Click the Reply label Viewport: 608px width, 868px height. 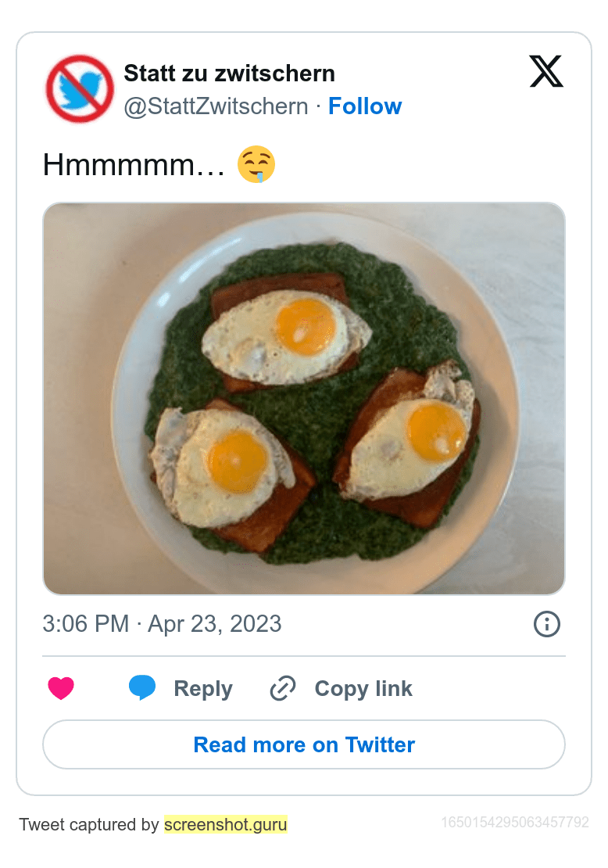[203, 689]
